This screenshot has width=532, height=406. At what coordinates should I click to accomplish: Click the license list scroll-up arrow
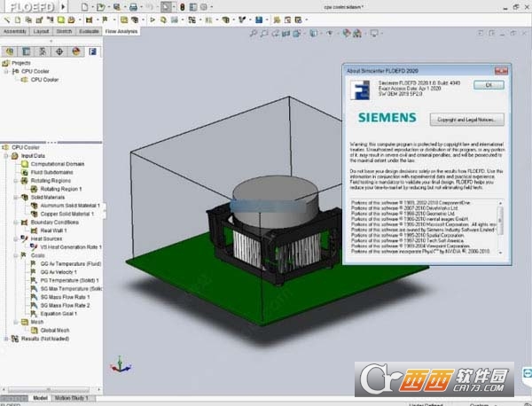point(500,203)
